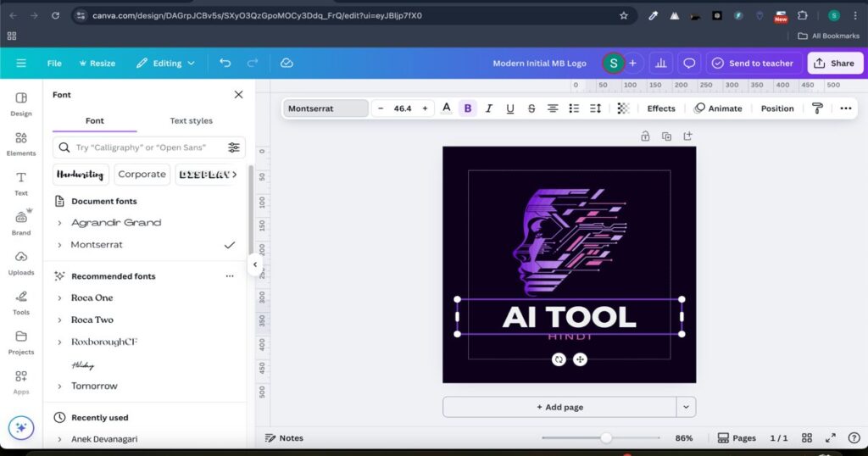Open line spacing options
This screenshot has width=868, height=456.
coord(595,108)
